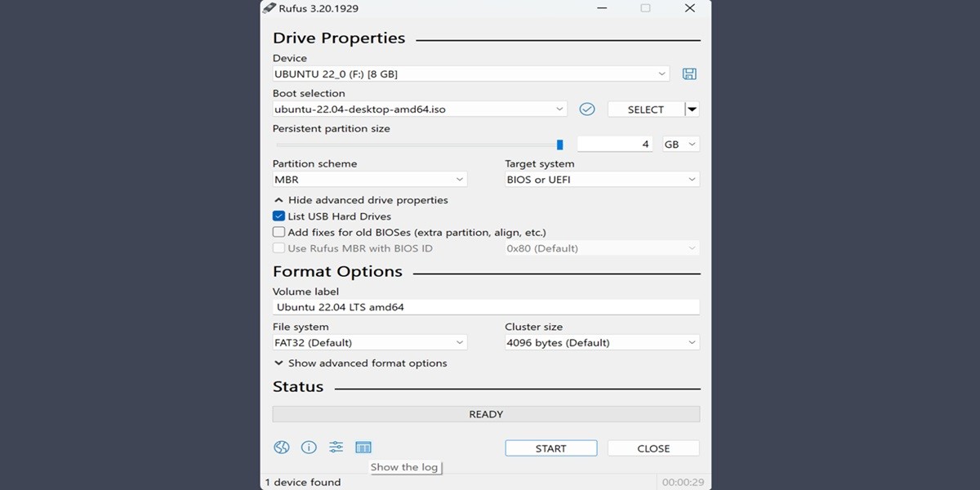Click the Volume label text field
This screenshot has height=490, width=980.
tap(486, 306)
